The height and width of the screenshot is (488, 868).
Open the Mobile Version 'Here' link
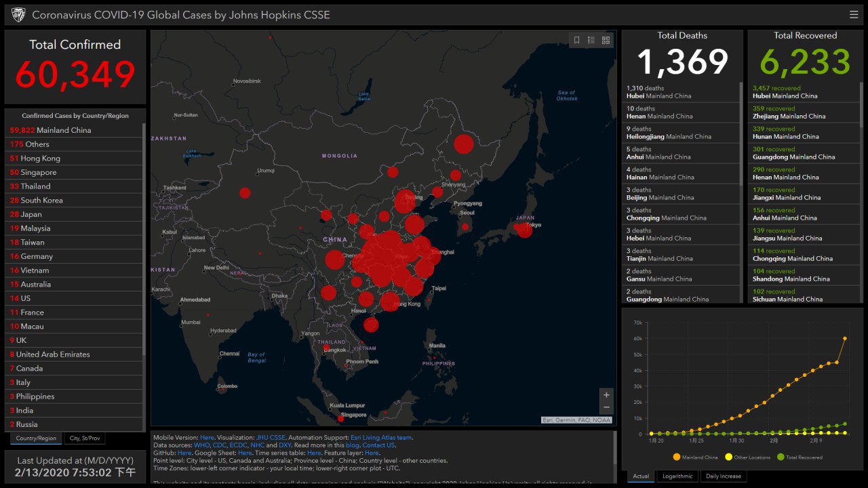tap(207, 438)
